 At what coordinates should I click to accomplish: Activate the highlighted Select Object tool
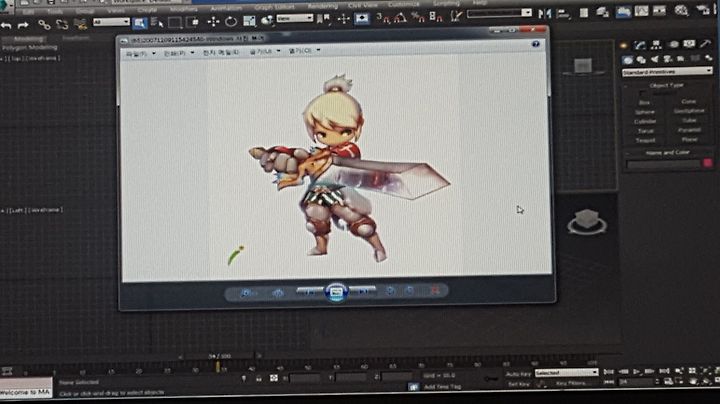(140, 22)
